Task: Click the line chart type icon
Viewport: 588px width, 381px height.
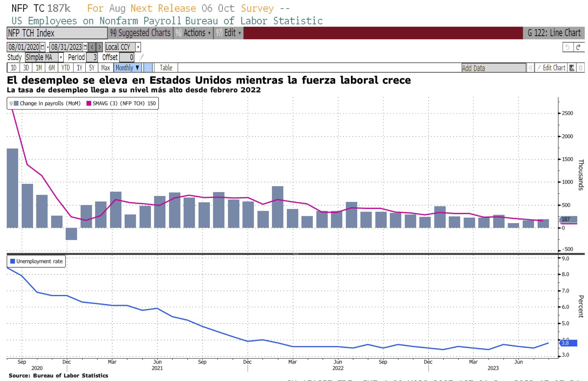Action: pyautogui.click(x=148, y=68)
